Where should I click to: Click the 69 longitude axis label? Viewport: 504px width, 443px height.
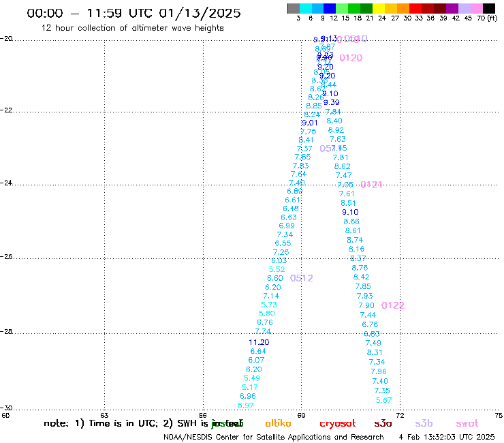coord(301,415)
